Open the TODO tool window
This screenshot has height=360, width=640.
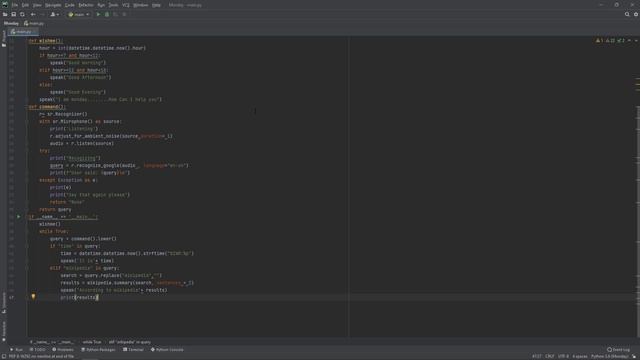point(38,350)
